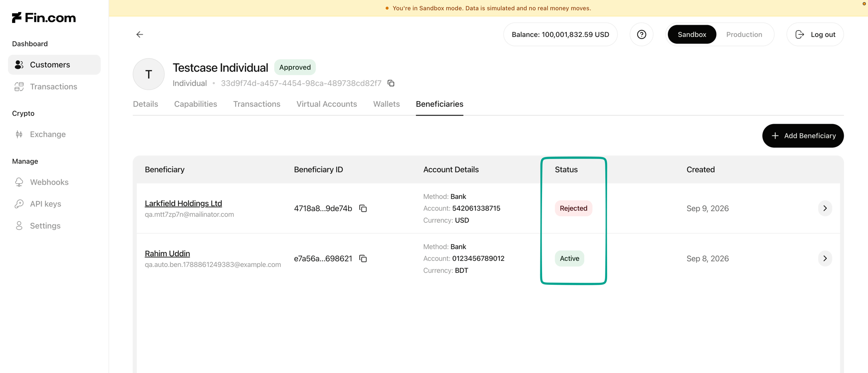
Task: Open the customer Transactions tab
Action: click(x=256, y=104)
